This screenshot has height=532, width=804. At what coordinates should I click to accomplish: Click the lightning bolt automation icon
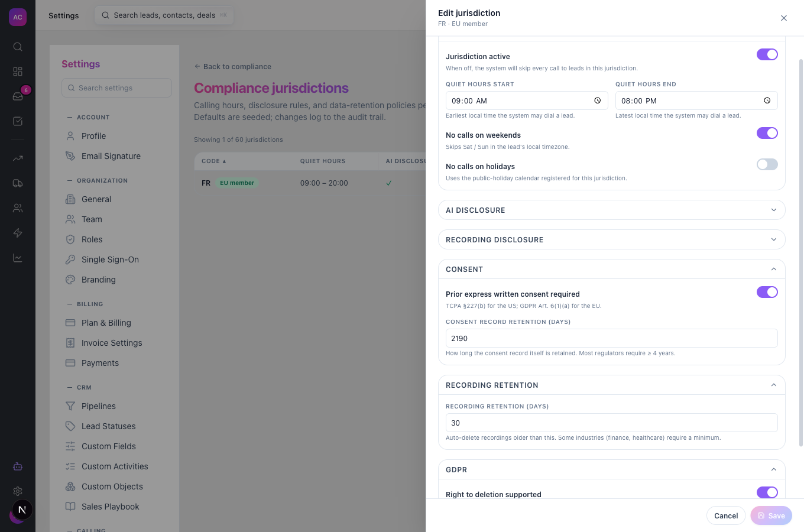(18, 233)
